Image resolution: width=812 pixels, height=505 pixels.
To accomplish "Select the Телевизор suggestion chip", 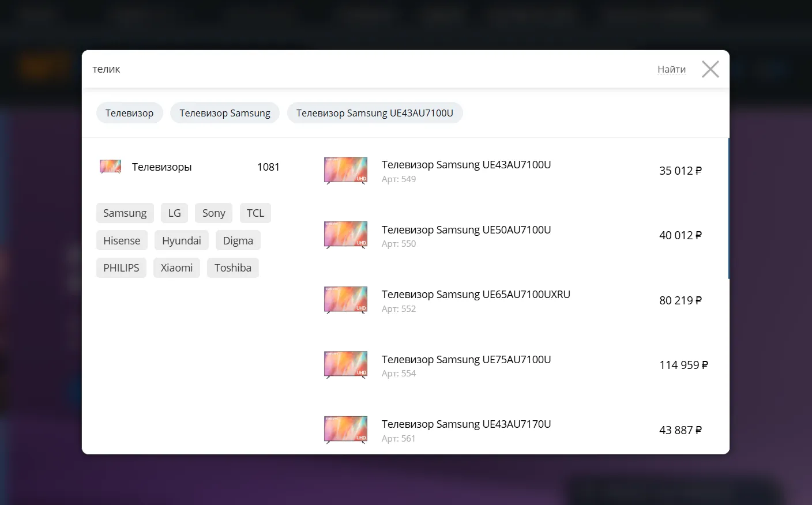I will (129, 113).
